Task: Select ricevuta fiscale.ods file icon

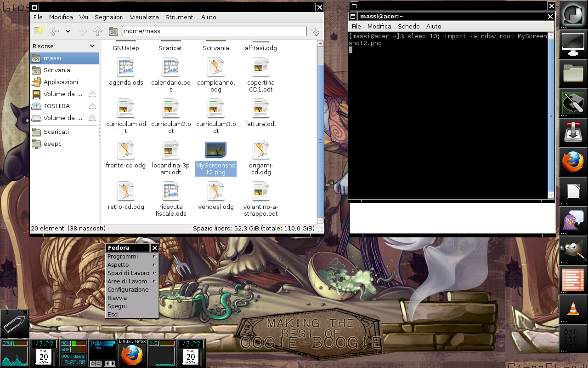Action: [171, 191]
